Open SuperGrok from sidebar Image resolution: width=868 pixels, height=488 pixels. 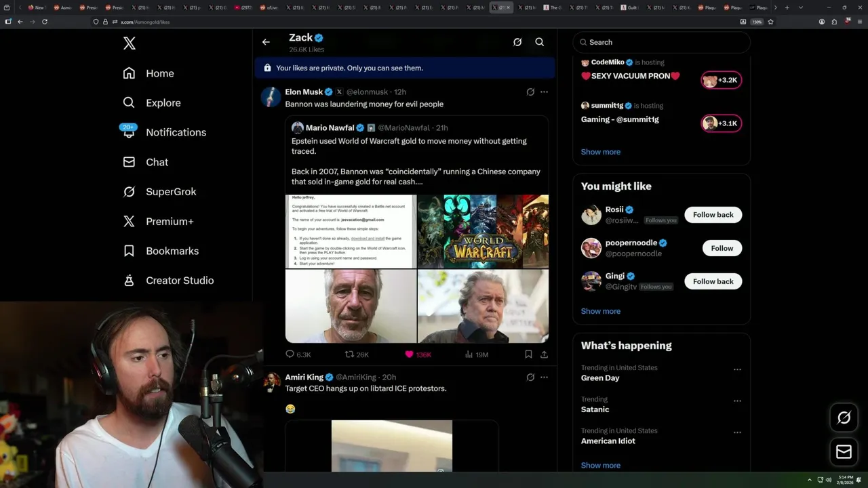click(159, 192)
